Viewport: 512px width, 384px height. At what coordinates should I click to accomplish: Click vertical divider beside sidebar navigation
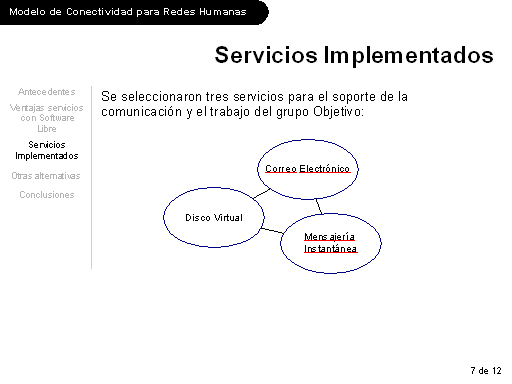pos(91,177)
